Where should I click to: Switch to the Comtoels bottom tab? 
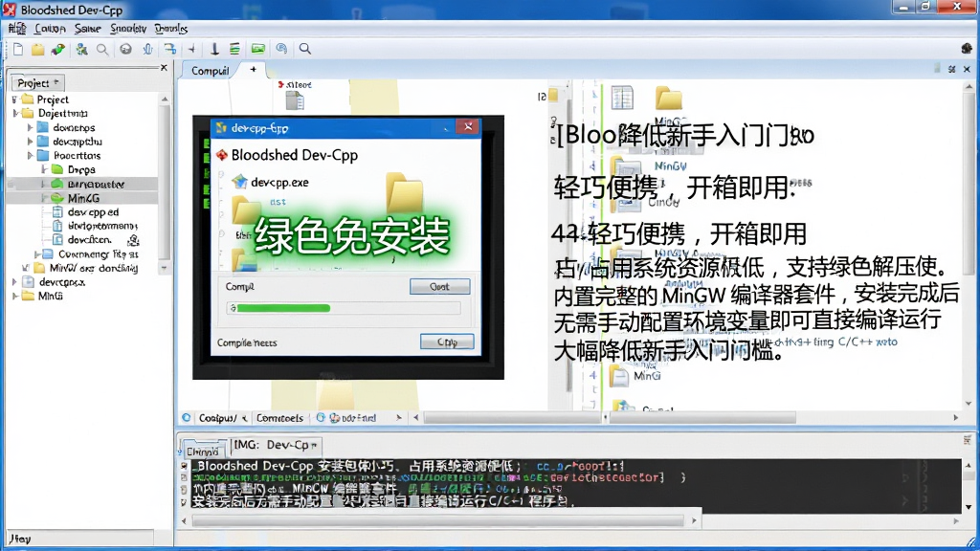279,418
